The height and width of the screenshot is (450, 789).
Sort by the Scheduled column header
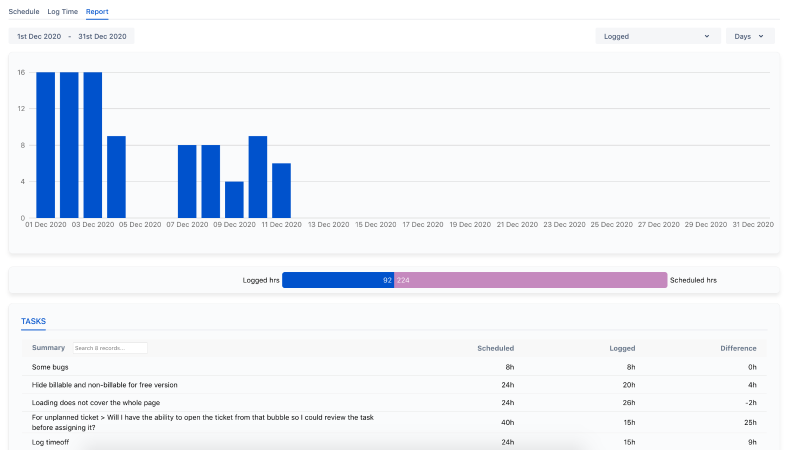tap(495, 348)
